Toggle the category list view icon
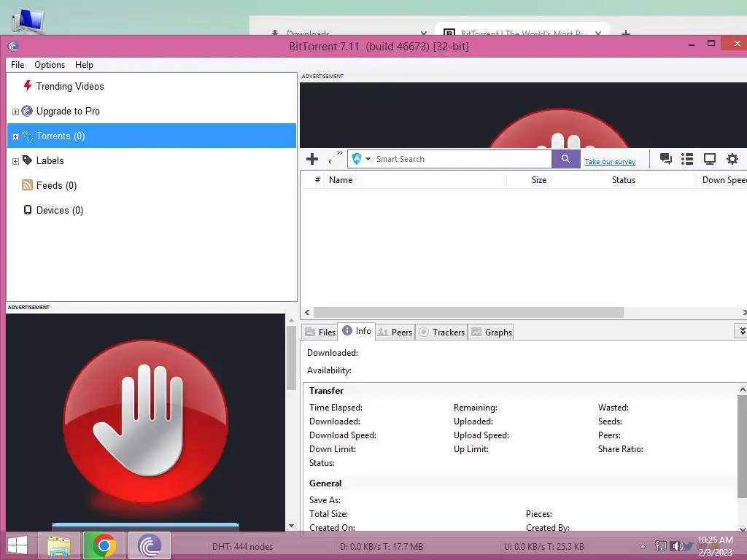The width and height of the screenshot is (747, 560). 687,159
